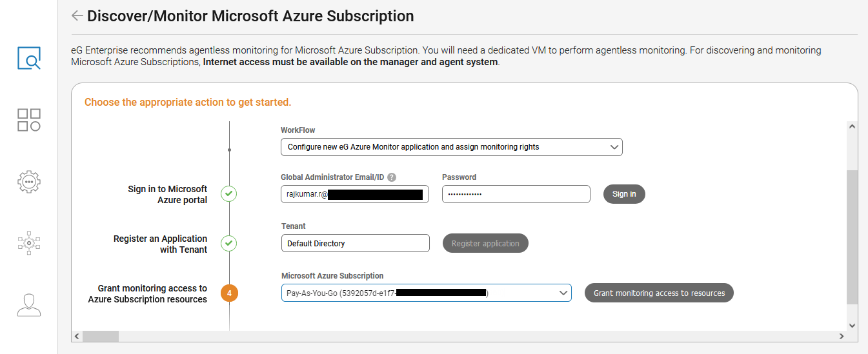Viewport: 868px width, 354px height.
Task: Click the horizontal scrollbar right arrow
Action: (x=842, y=336)
